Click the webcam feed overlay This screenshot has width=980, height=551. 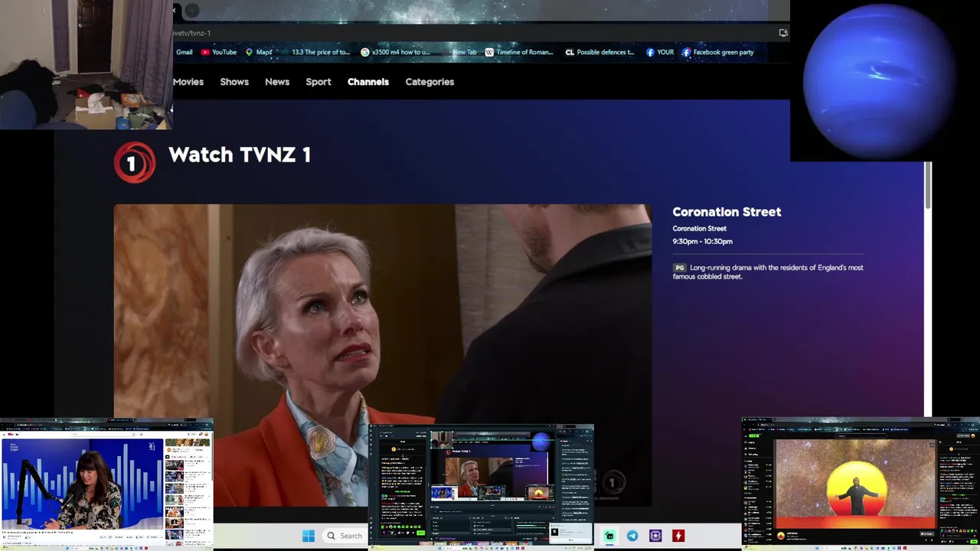tap(87, 65)
